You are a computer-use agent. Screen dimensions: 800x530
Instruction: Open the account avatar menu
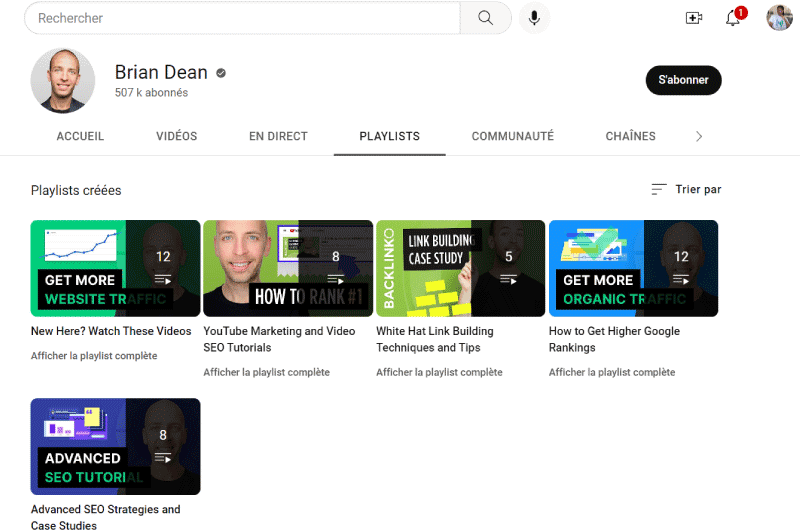click(x=779, y=18)
